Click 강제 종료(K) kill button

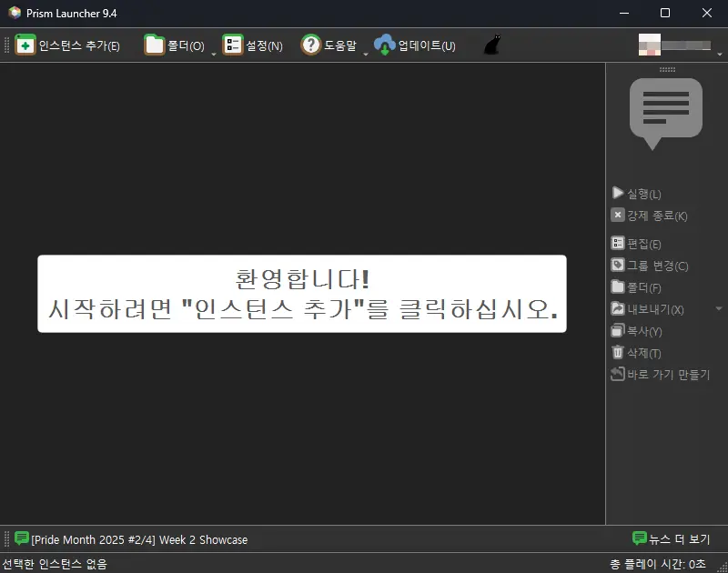[x=649, y=216]
